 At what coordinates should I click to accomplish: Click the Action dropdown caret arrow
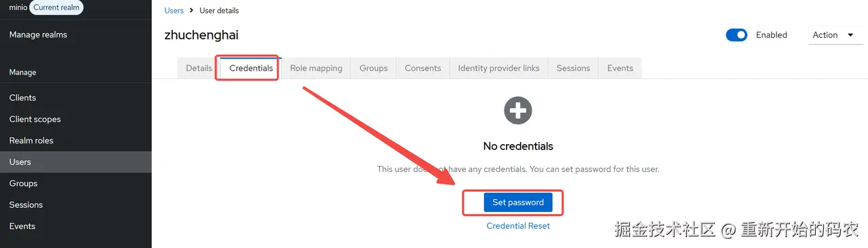850,35
